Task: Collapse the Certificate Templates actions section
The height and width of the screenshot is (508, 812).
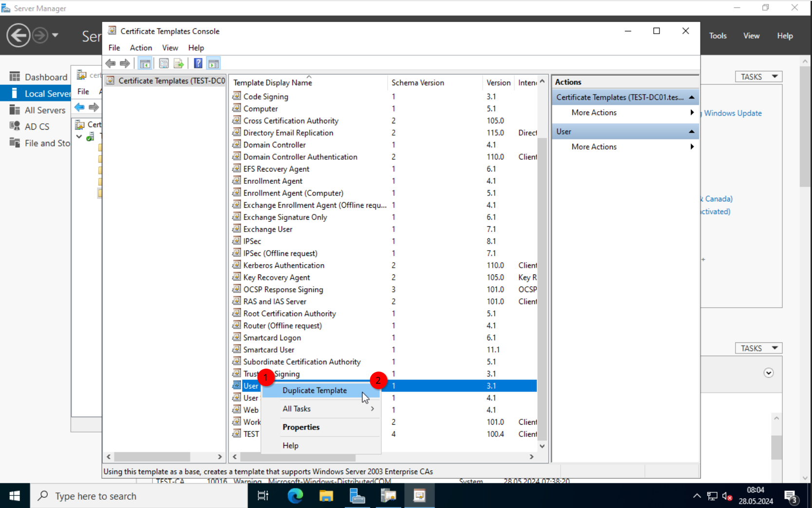Action: point(692,98)
